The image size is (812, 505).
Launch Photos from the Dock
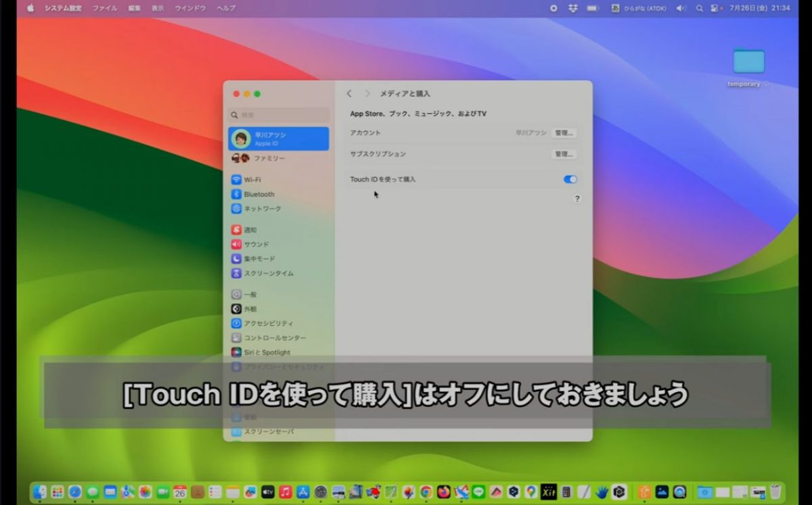[145, 492]
